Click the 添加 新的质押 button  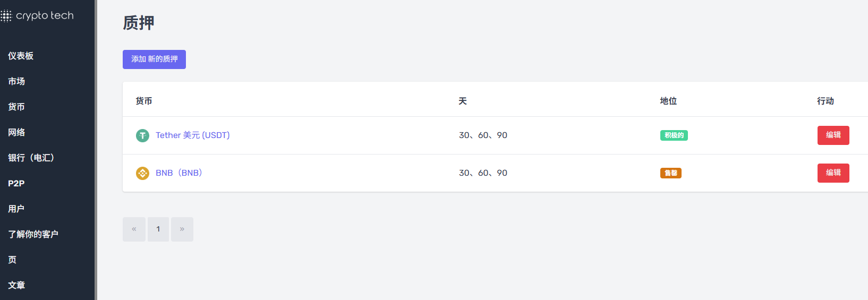[154, 59]
